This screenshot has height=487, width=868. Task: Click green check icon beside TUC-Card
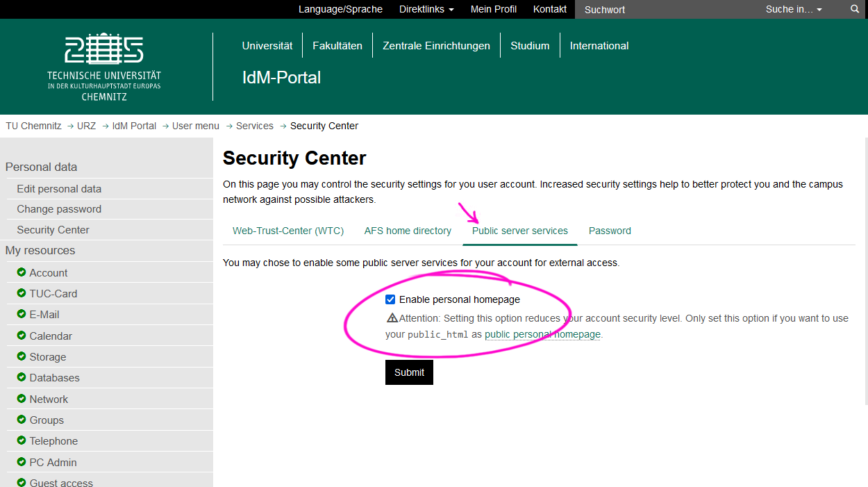tap(22, 293)
